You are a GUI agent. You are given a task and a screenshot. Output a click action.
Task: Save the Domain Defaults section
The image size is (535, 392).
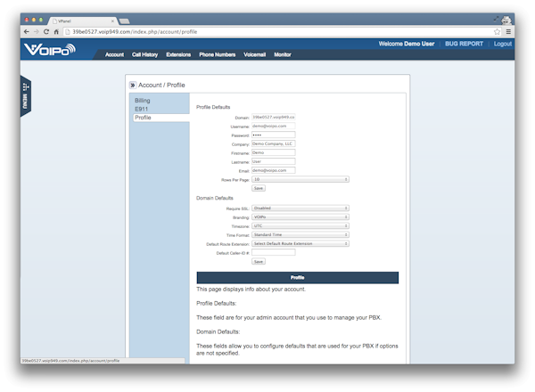click(259, 261)
